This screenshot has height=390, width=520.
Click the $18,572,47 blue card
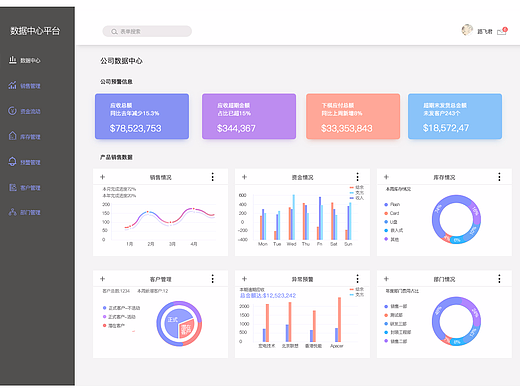[455, 116]
